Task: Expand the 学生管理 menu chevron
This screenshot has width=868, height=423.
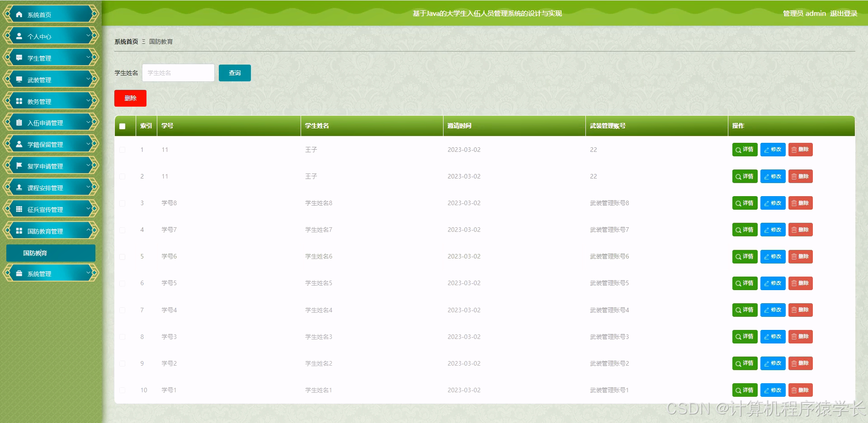Action: pos(89,57)
